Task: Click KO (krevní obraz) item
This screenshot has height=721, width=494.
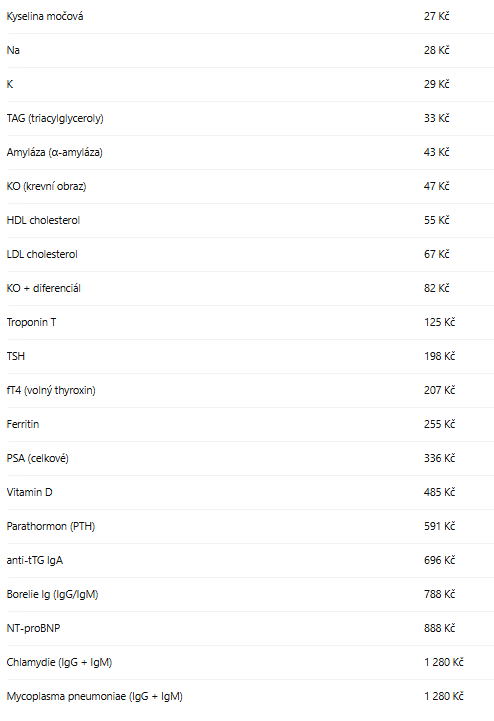Action: [x=250, y=187]
